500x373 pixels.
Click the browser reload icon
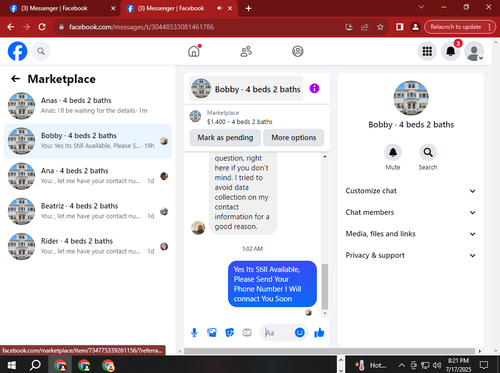point(42,27)
